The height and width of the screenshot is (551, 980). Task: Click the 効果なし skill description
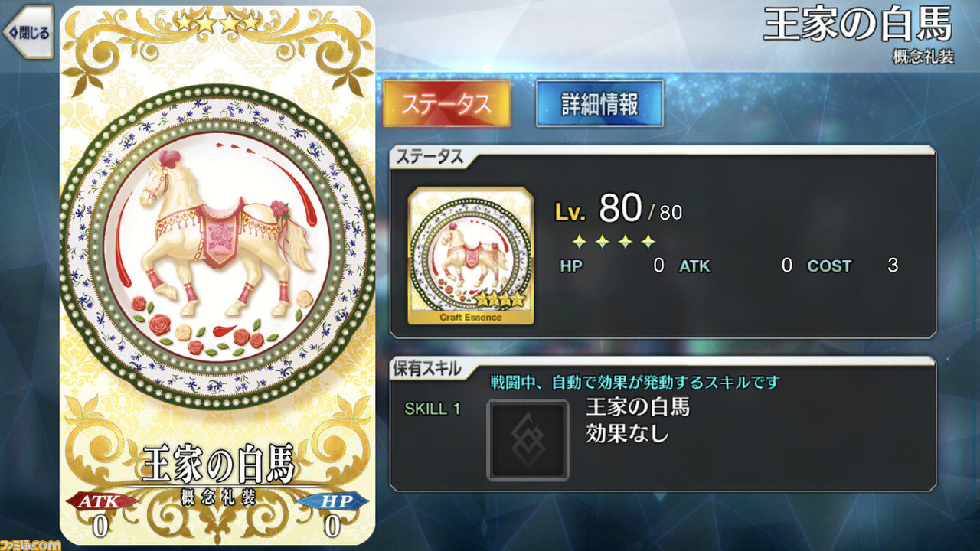click(x=627, y=434)
